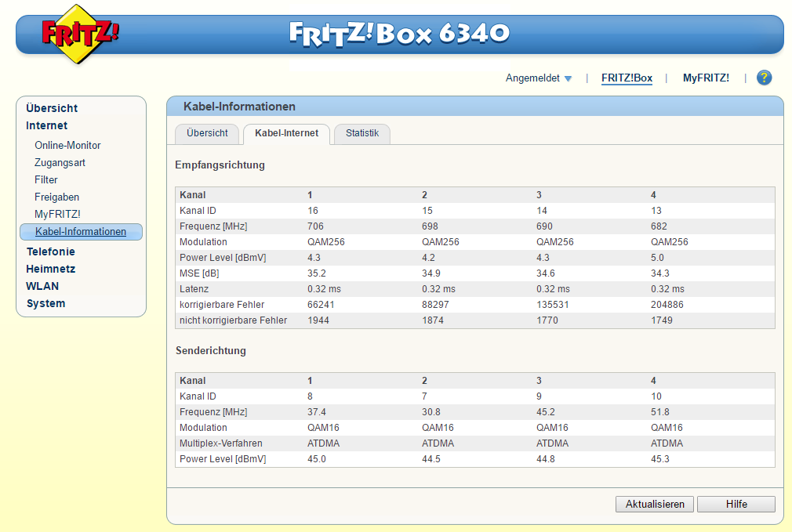Open the blue help question mark icon
The width and height of the screenshot is (792, 532).
[x=764, y=78]
